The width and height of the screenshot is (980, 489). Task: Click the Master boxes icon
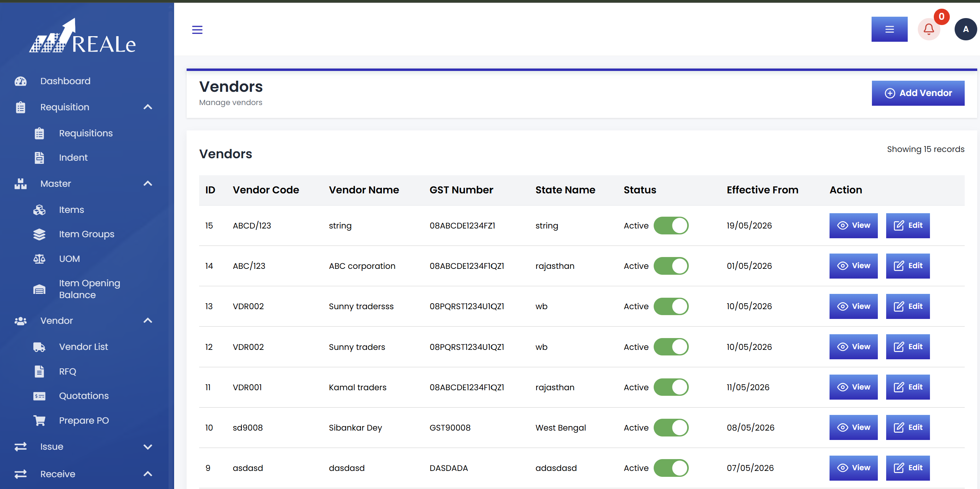21,184
